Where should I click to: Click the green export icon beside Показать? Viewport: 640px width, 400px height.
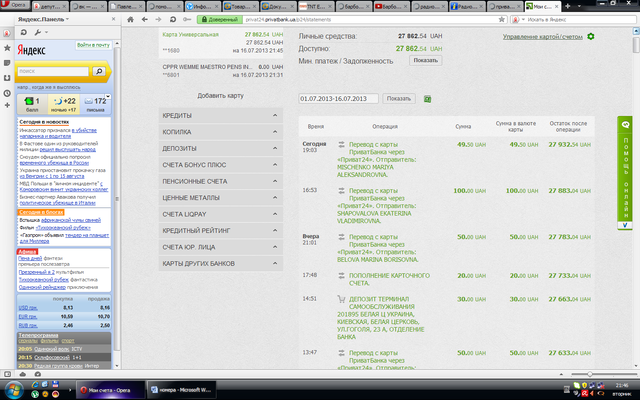pos(427,99)
